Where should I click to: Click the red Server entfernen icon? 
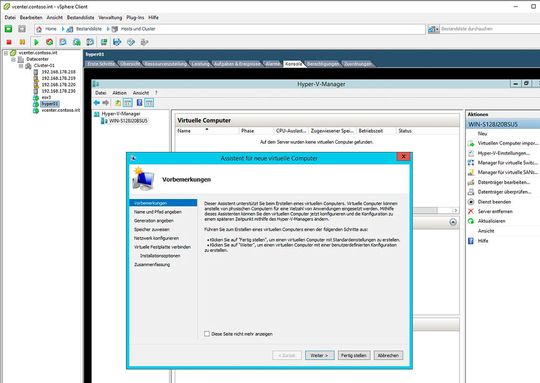[471, 211]
